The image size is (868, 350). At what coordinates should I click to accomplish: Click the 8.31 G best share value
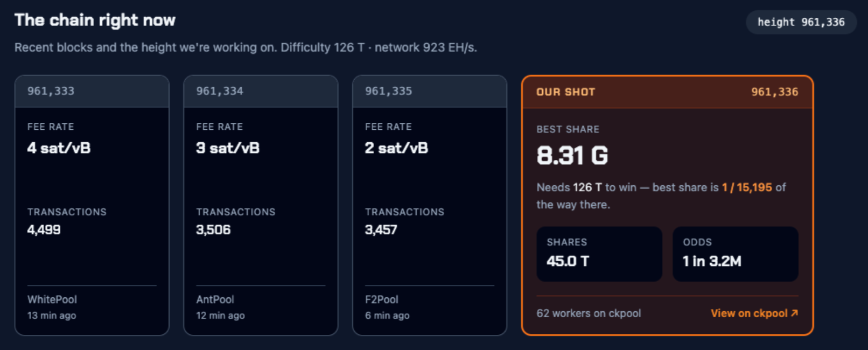572,156
